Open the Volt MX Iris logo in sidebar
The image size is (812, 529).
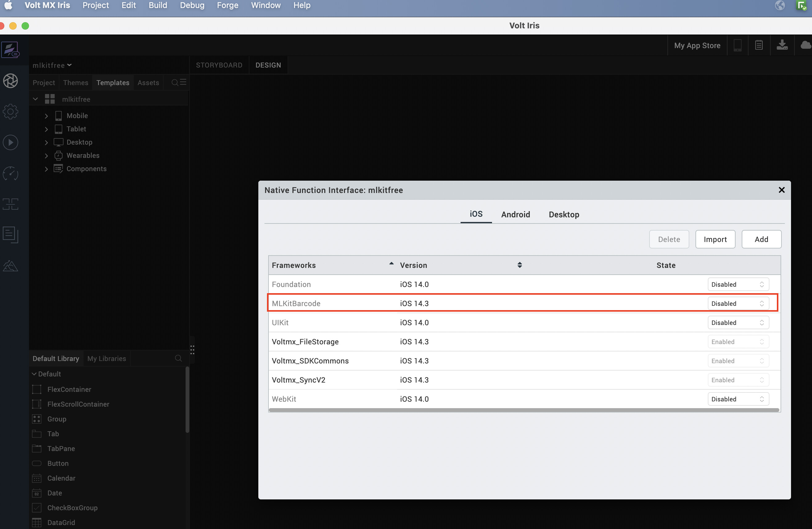click(10, 50)
